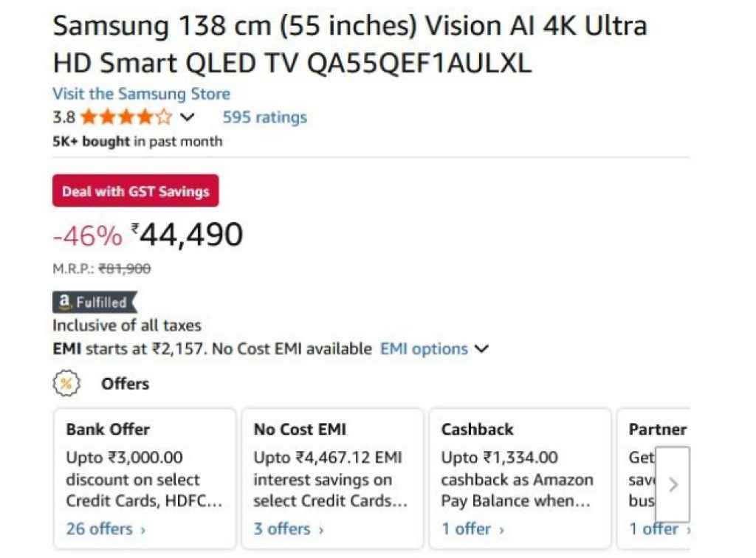View the Cashback offer details
This screenshot has height=558, width=756.
467,528
